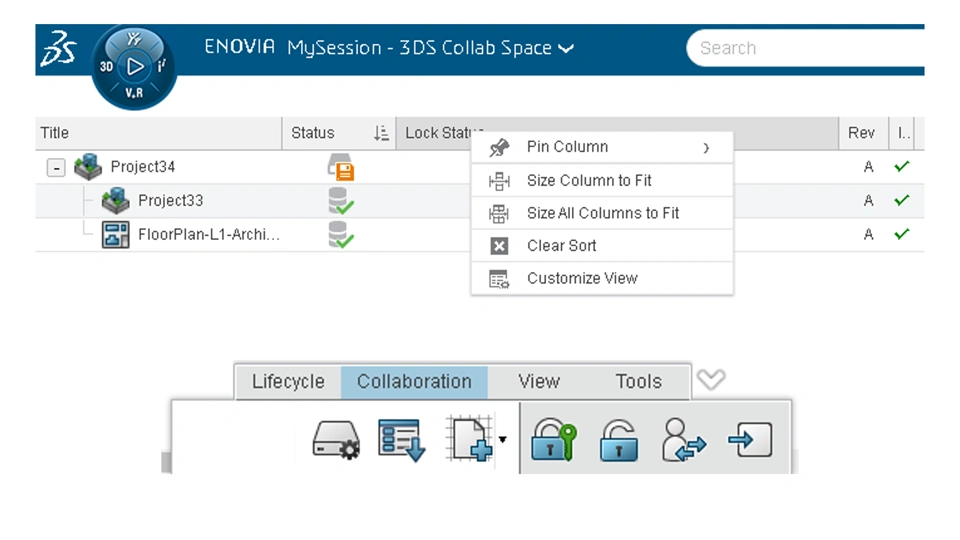Collapse the Project34 tree node
The image size is (960, 540).
coord(57,168)
